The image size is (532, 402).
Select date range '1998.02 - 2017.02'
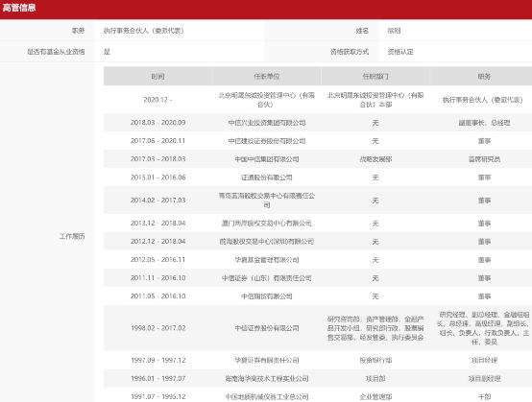157,328
